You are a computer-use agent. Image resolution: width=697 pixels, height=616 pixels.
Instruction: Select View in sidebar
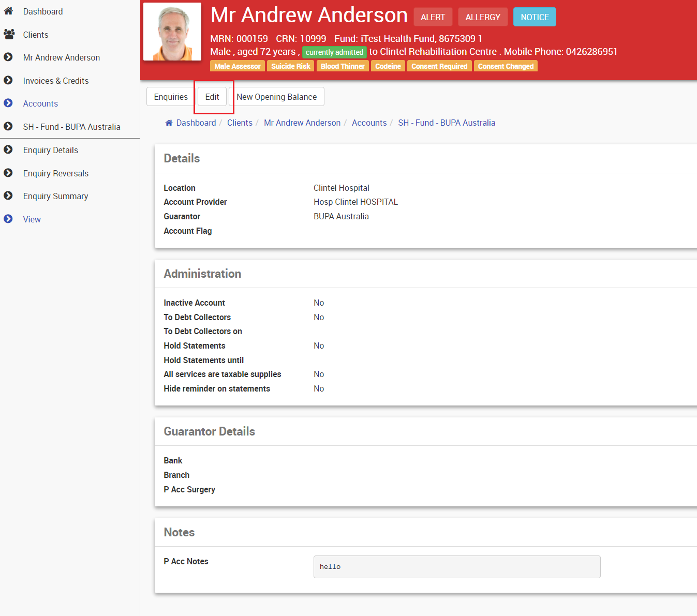click(32, 219)
